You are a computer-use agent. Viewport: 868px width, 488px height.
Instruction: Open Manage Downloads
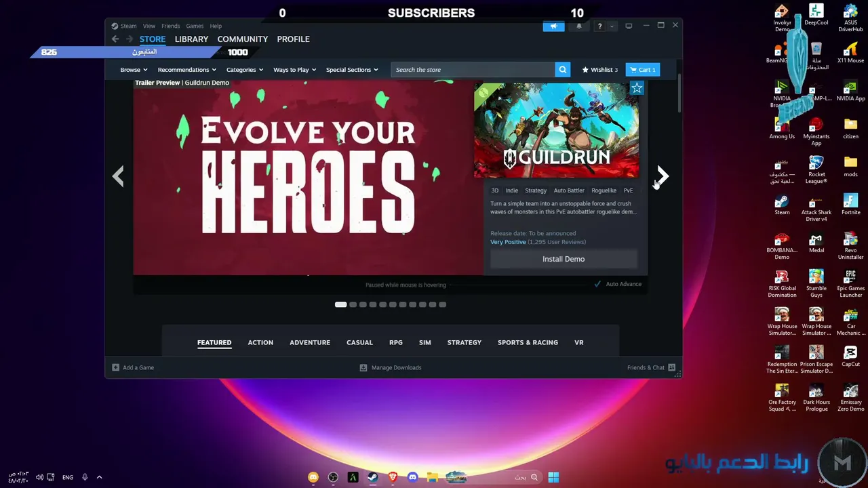point(391,367)
